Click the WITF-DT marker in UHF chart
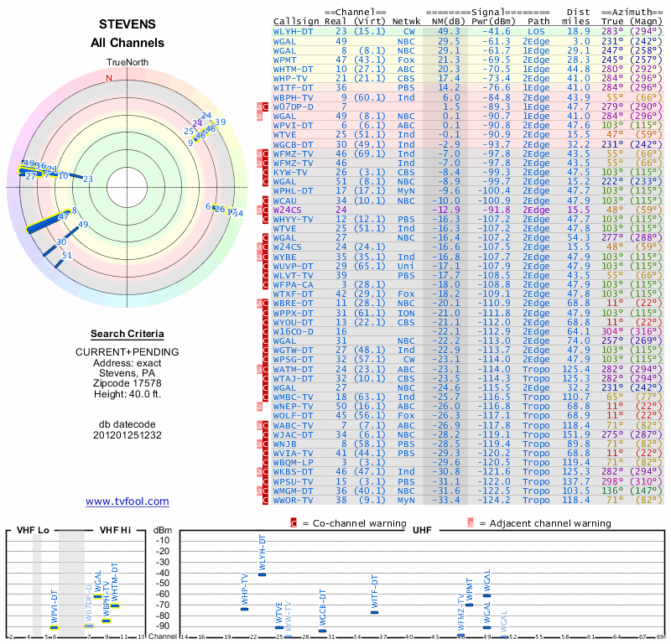Viewport: 671px width, 644px height. (374, 612)
